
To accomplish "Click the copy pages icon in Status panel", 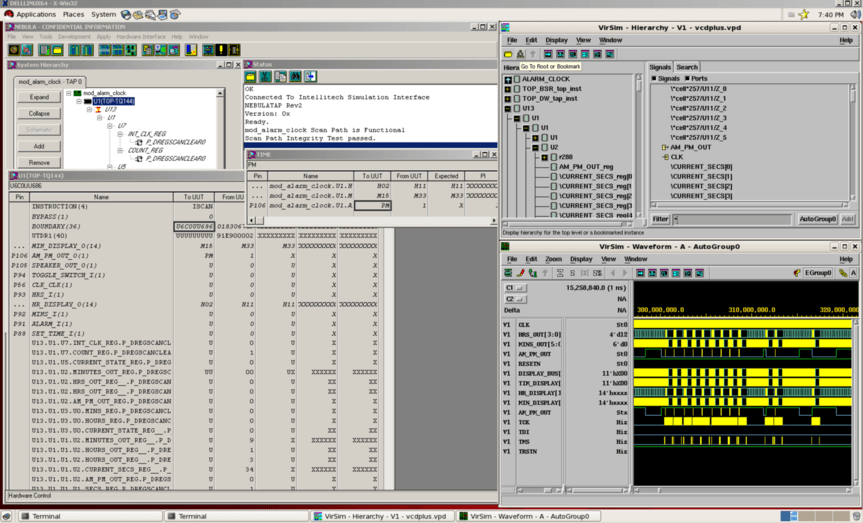I will click(x=280, y=77).
